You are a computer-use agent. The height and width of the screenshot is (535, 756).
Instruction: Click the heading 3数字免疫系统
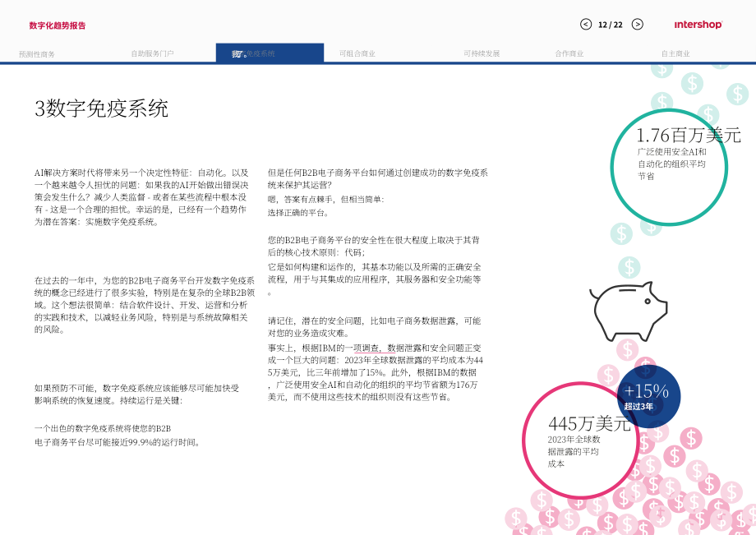click(101, 108)
